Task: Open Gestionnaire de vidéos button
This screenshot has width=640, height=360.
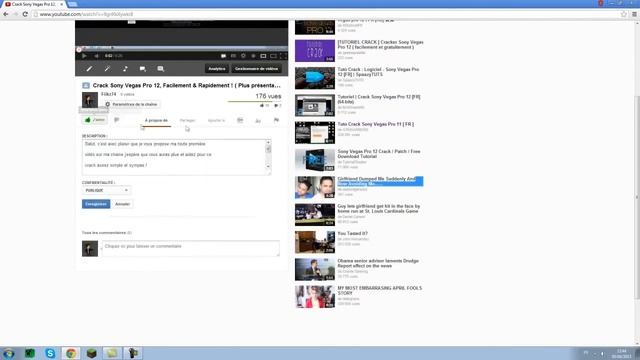Action: coord(256,69)
